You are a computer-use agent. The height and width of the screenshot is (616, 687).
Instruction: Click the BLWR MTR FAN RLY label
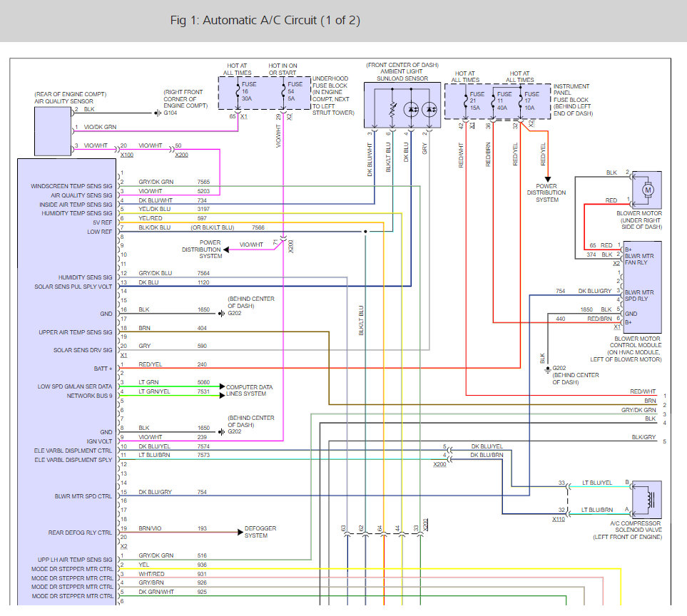click(x=639, y=260)
